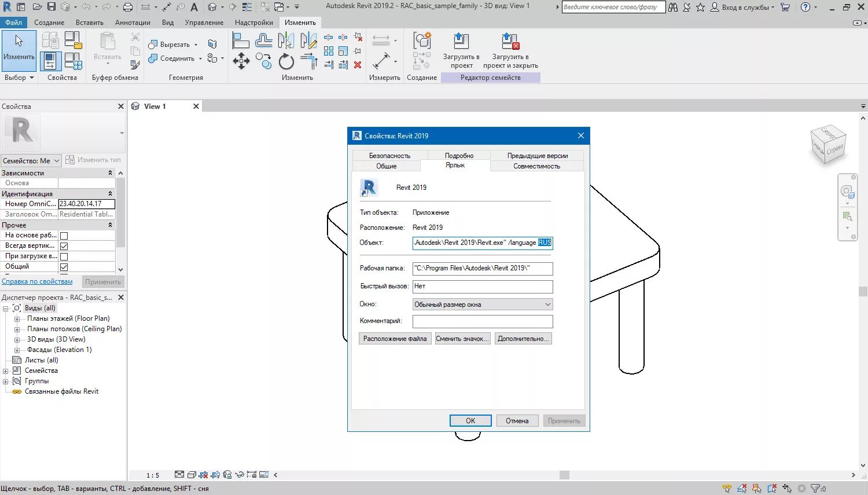Screen dimensions: 868x495
Task: Click OK button in properties dialog
Action: [x=470, y=421]
